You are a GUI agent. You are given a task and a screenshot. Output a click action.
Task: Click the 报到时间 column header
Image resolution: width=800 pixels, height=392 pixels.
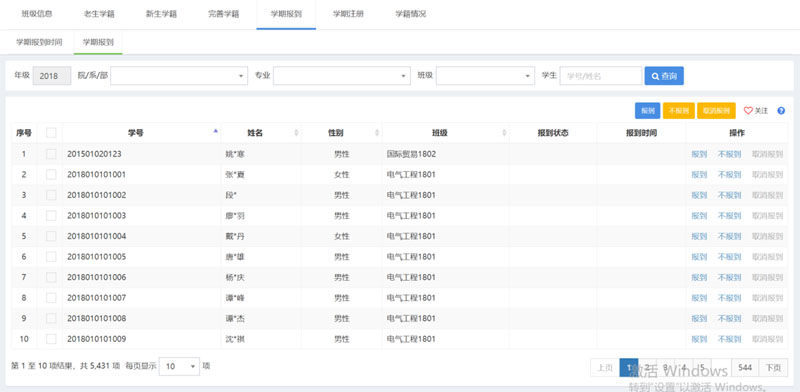click(x=641, y=133)
